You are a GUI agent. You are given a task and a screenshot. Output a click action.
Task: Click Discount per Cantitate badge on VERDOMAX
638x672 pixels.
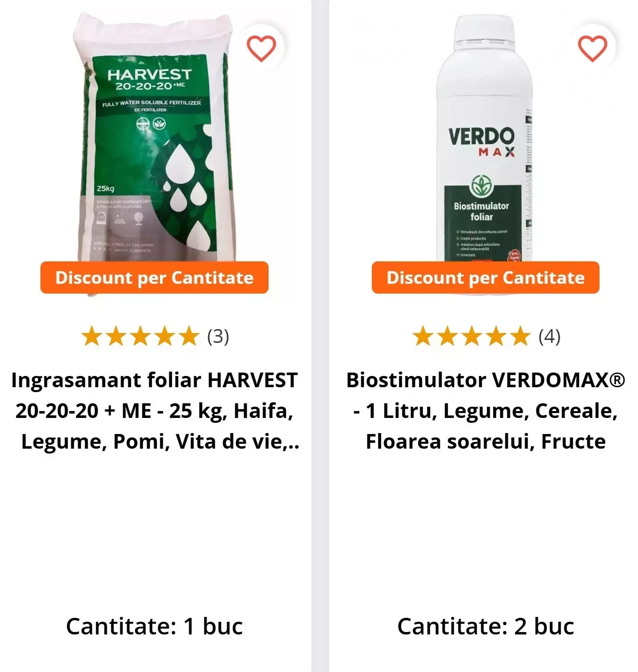coord(485,277)
